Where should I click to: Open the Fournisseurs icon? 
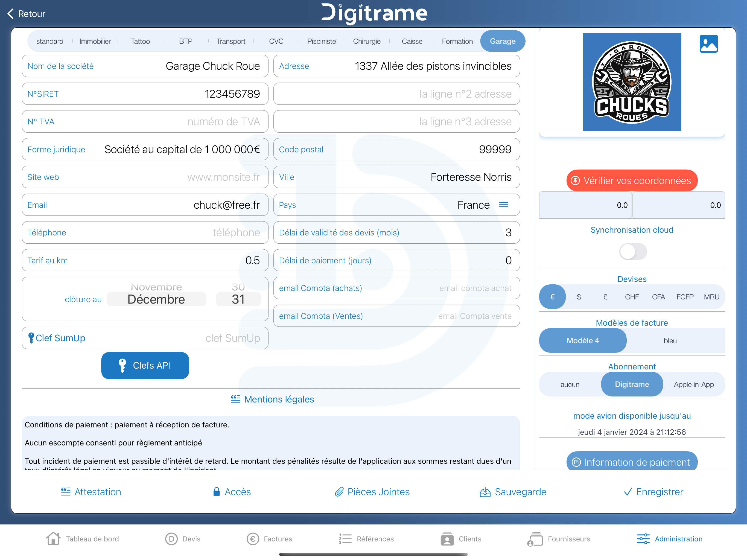click(535, 539)
